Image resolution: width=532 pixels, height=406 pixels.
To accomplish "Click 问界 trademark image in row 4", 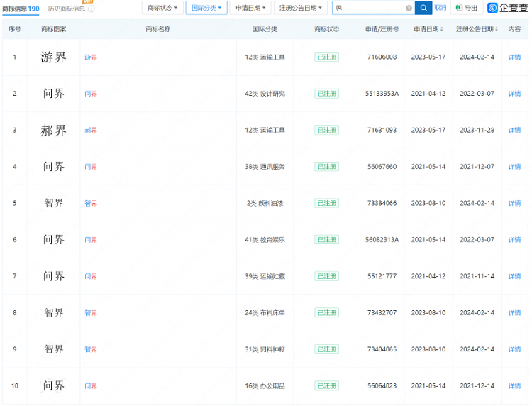I will point(53,166).
